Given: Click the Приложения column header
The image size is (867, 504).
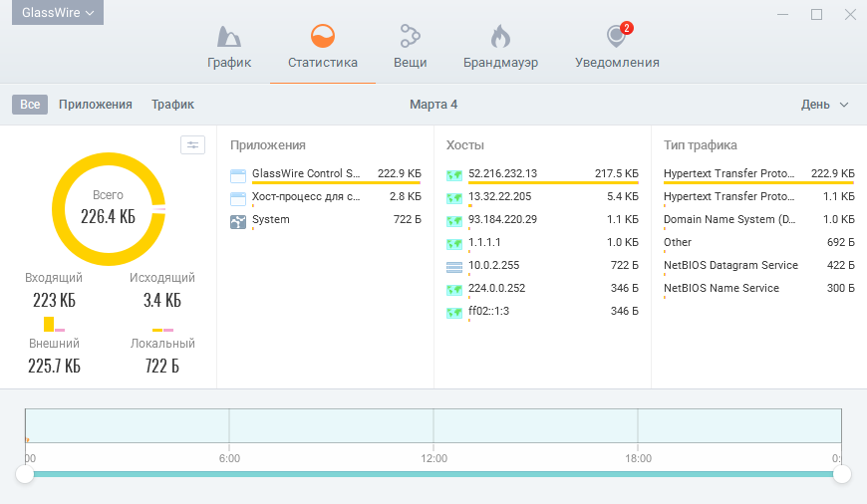Looking at the screenshot, I should click(268, 145).
